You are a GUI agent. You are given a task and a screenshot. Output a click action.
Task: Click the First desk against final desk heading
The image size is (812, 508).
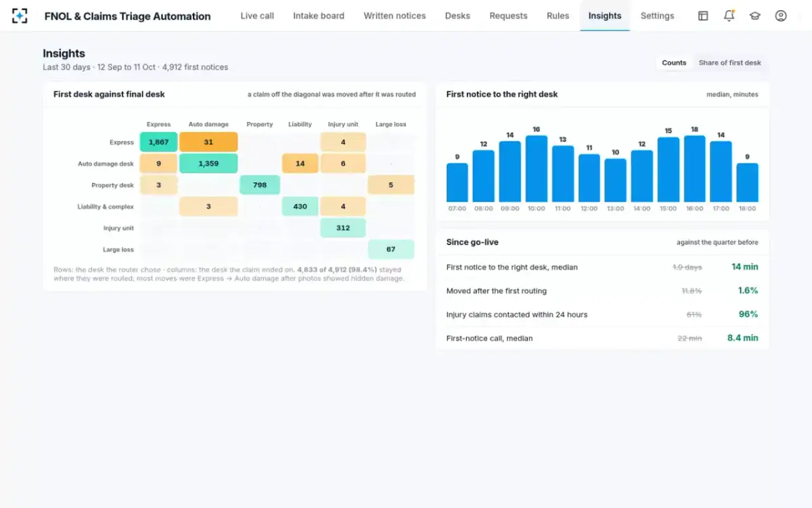point(109,94)
